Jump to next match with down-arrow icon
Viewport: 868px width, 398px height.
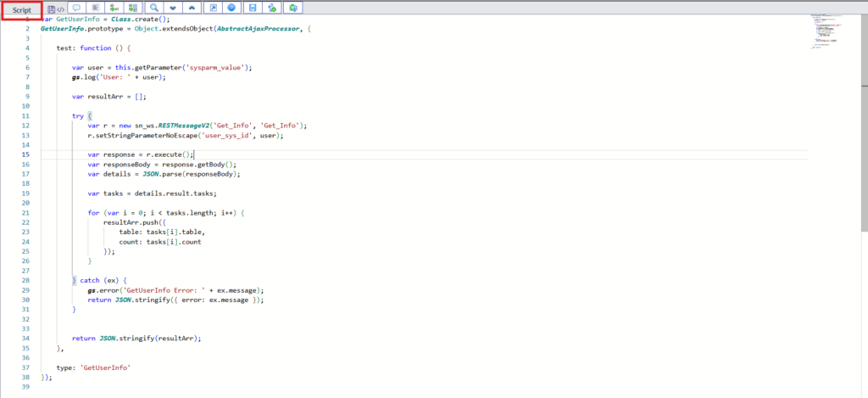174,8
